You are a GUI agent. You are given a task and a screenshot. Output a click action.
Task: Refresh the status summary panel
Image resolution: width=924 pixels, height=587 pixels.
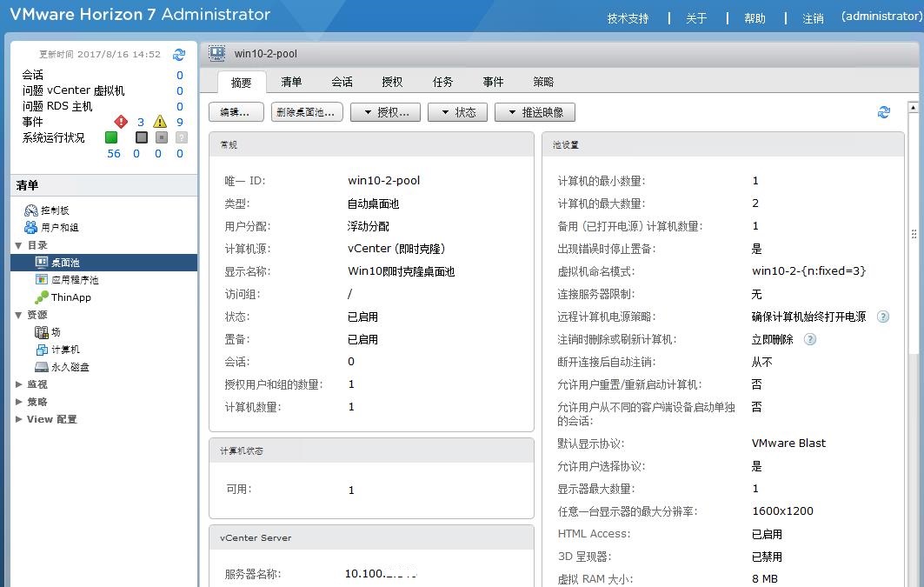[x=180, y=54]
